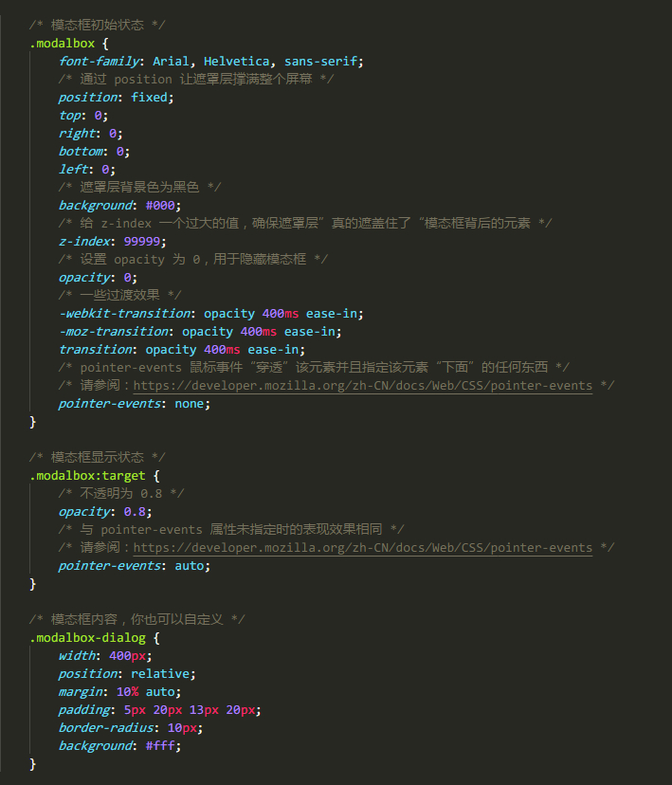The image size is (672, 785).
Task: Click the padding property line
Action: pyautogui.click(x=159, y=710)
